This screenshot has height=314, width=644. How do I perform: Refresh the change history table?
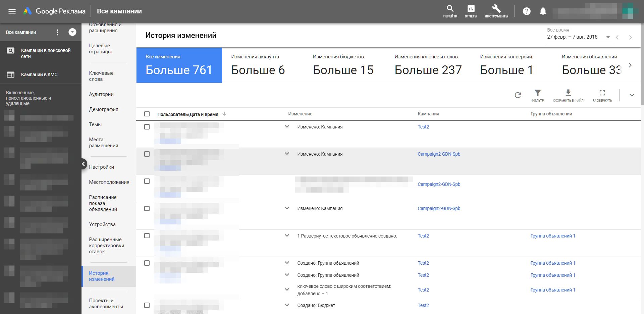point(518,95)
